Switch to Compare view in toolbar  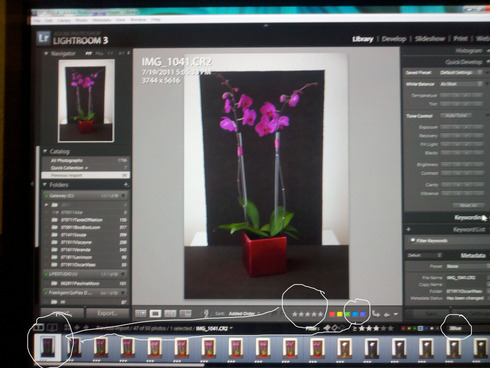pos(170,314)
